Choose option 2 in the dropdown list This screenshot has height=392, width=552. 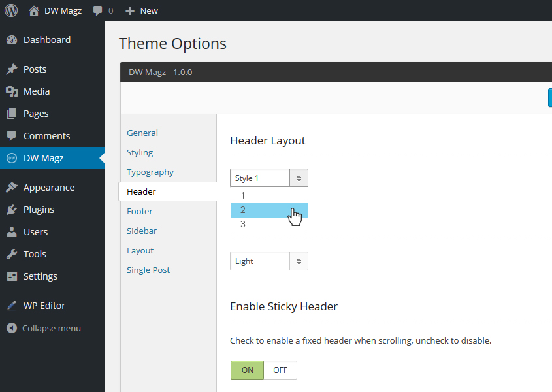tap(269, 210)
